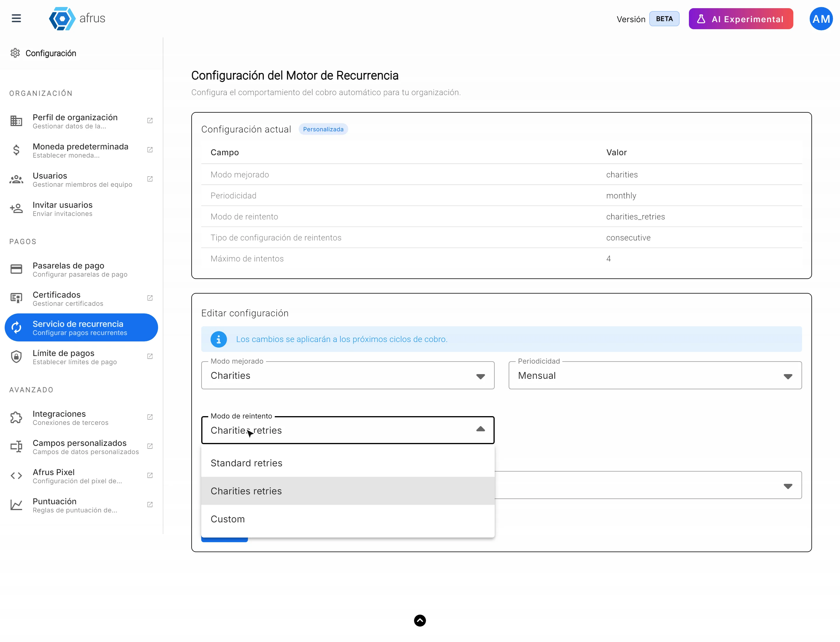This screenshot has height=642, width=840.
Task: Click the Configuración gear icon
Action: [x=15, y=53]
